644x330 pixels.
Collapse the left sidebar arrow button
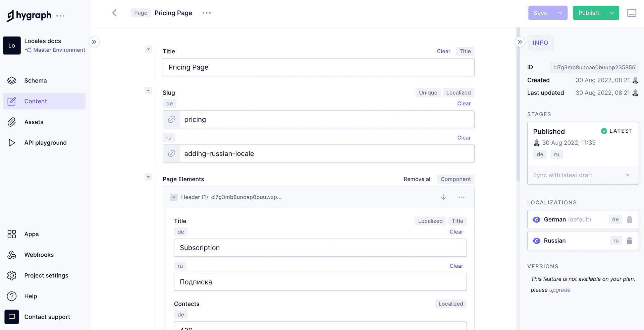coord(94,42)
